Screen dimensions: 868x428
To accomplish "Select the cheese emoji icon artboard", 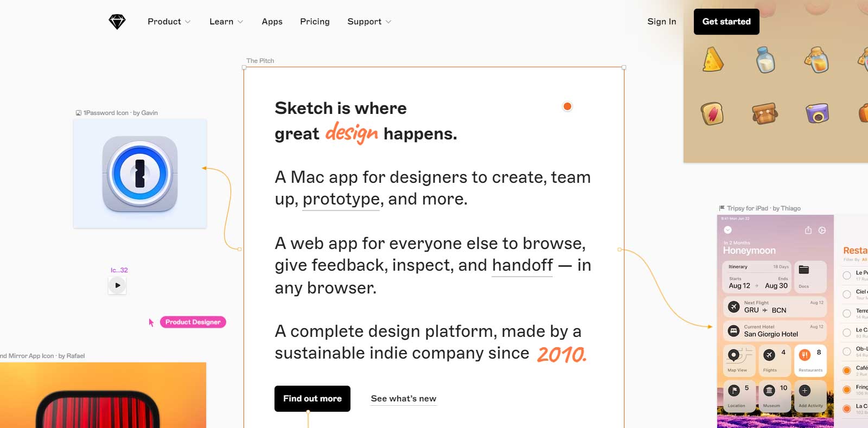I will click(x=712, y=60).
